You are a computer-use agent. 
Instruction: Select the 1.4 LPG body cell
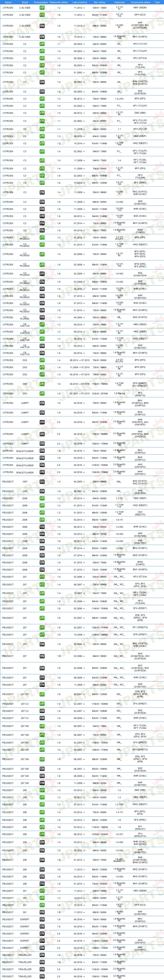120,99
